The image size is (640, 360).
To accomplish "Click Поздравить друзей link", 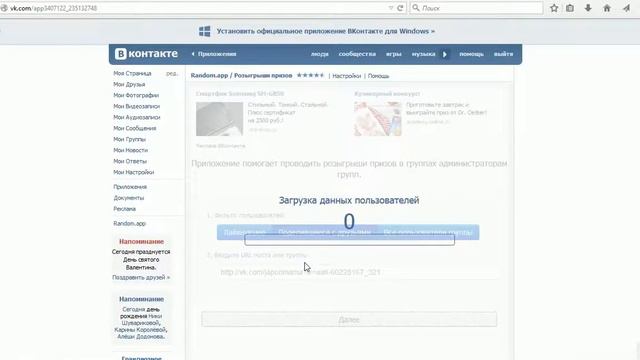I will point(141,278).
